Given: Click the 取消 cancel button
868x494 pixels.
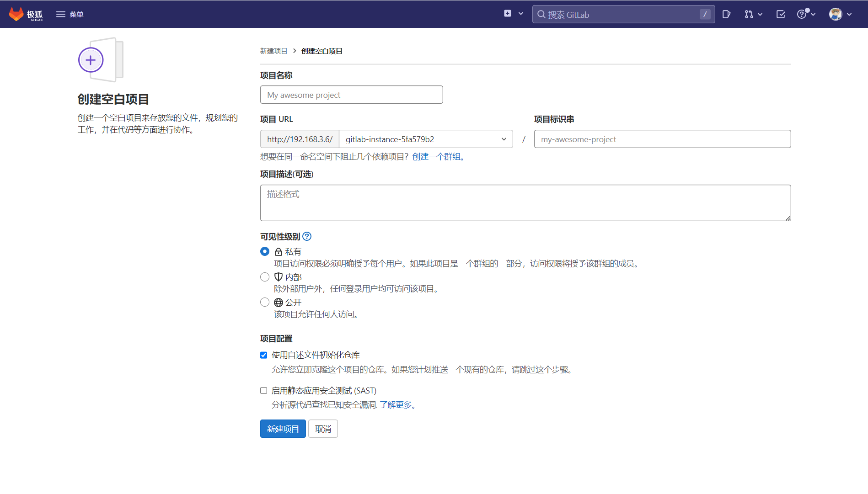Looking at the screenshot, I should coord(323,429).
